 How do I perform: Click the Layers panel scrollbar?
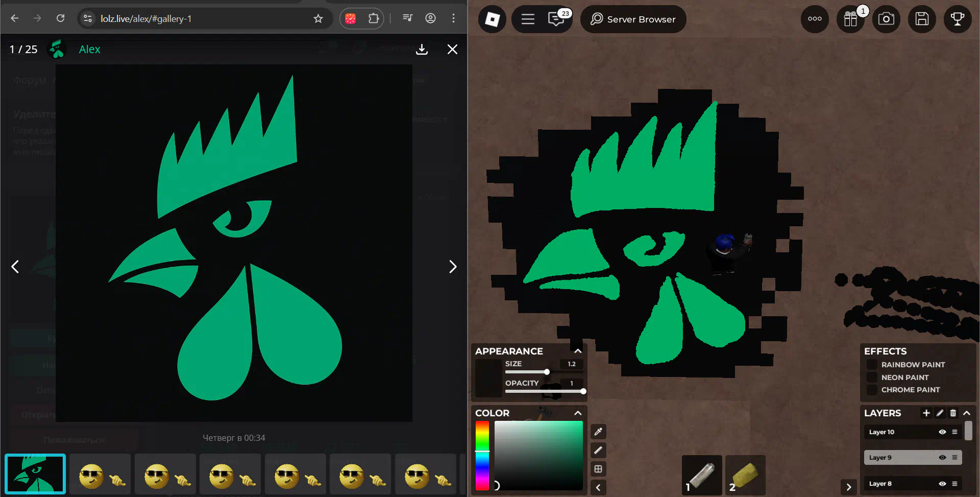(968, 431)
